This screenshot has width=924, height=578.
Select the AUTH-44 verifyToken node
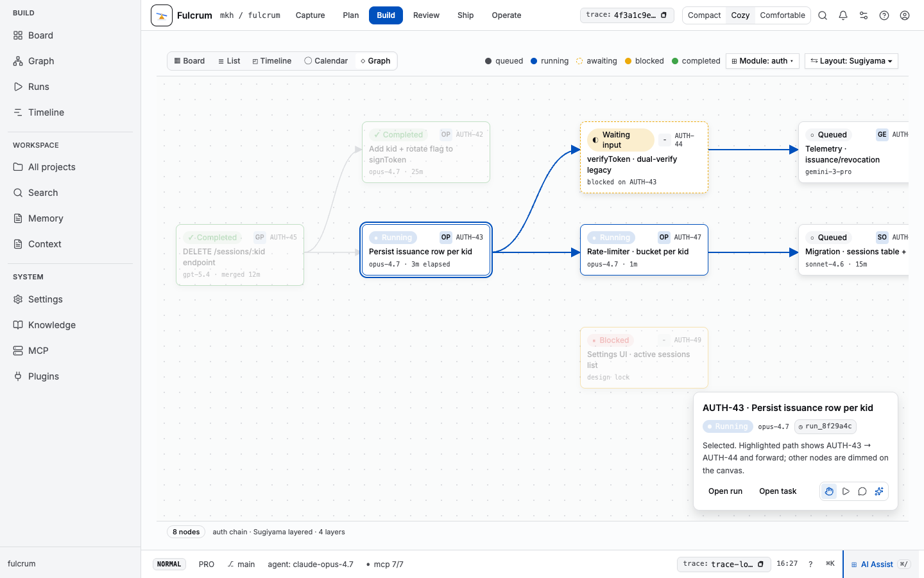click(x=644, y=157)
